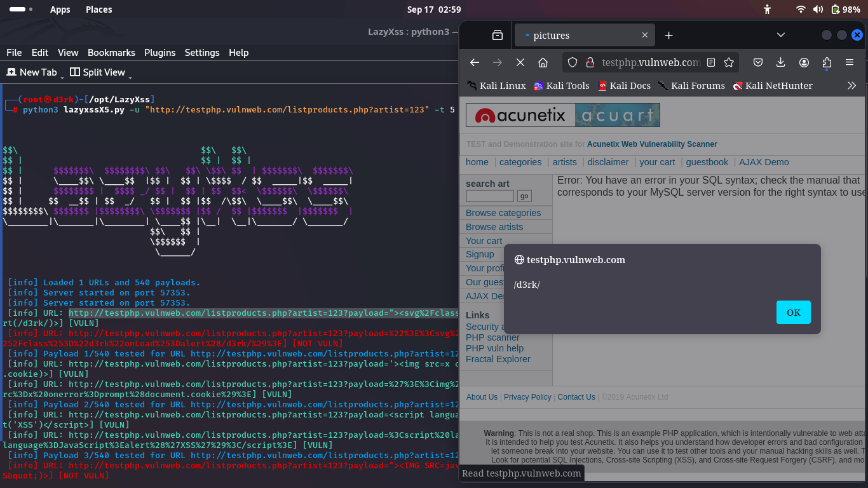Image resolution: width=868 pixels, height=488 pixels.
Task: Click the go search button
Action: [x=524, y=196]
